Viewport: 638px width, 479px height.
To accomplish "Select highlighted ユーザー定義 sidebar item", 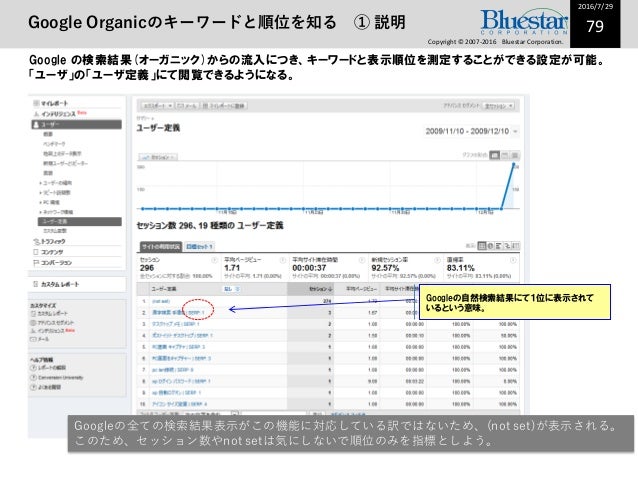I will 80,221.
